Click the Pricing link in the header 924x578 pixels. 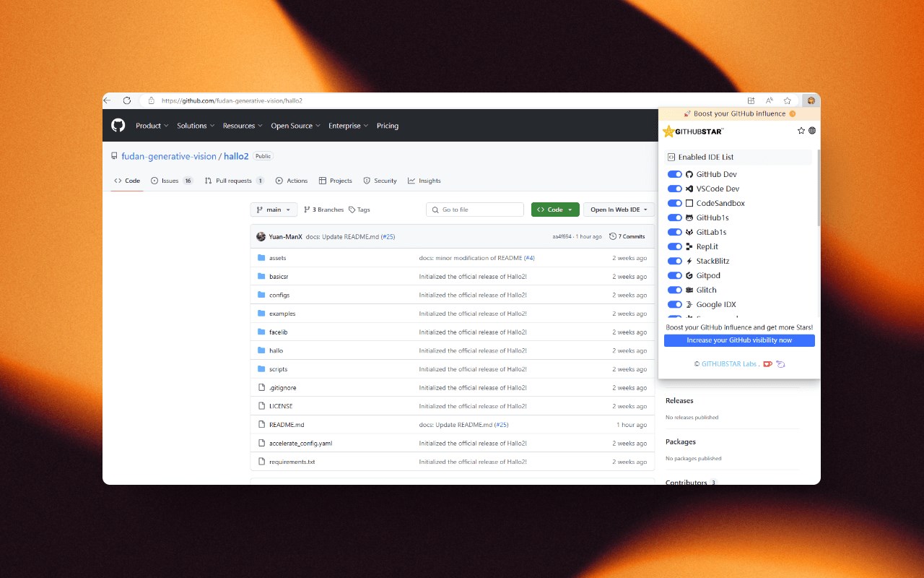(x=388, y=126)
